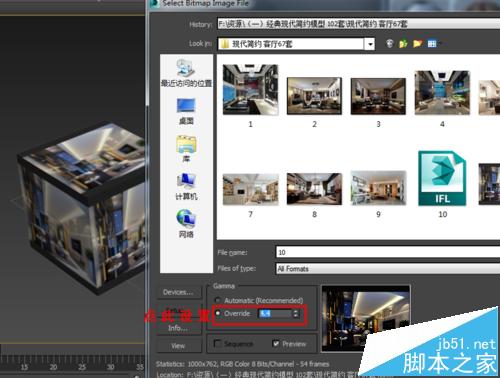
Task: Select the IFL file named 10
Action: click(x=442, y=184)
